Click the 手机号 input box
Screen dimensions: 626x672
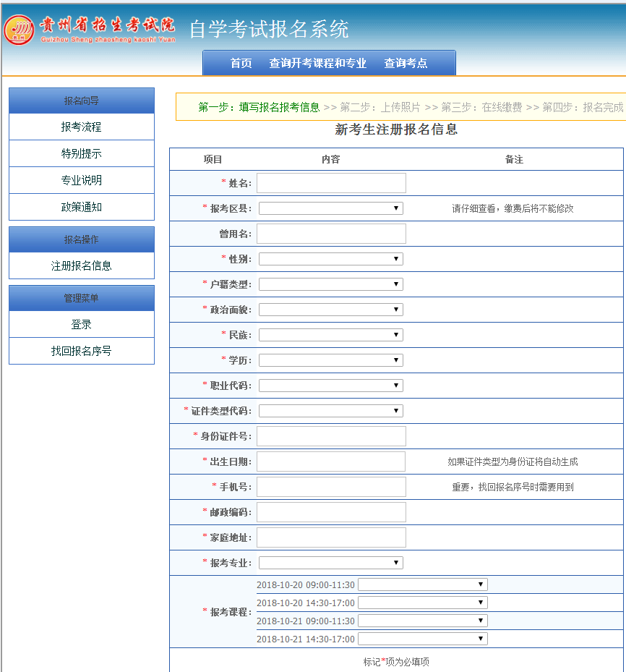(331, 487)
